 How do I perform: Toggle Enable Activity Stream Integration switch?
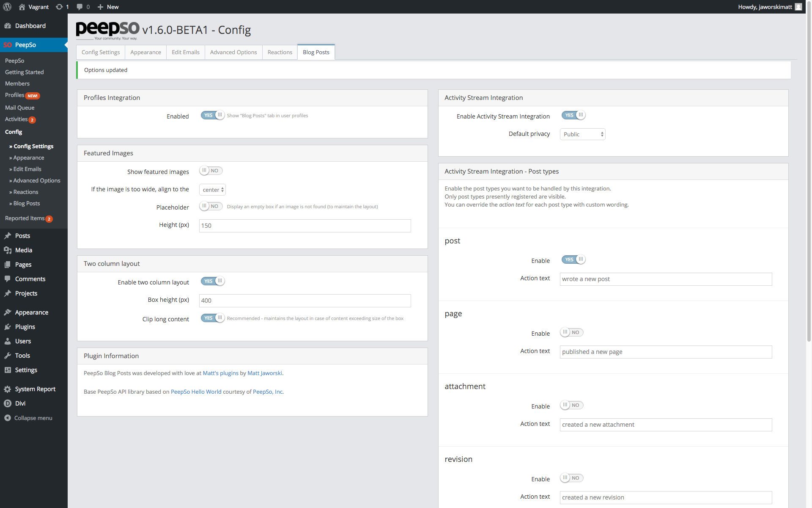pyautogui.click(x=573, y=115)
